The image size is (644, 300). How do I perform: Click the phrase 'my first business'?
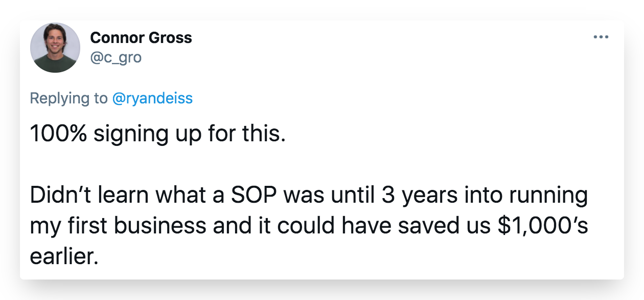(x=119, y=227)
